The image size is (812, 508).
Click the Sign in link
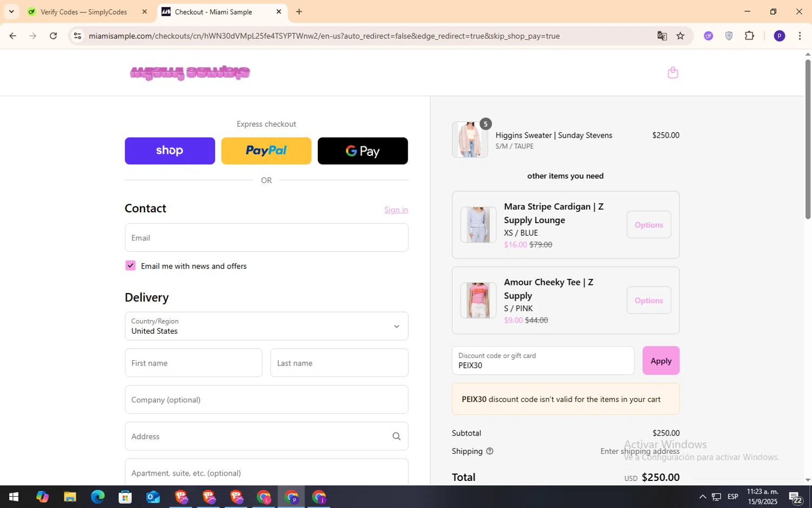[396, 210]
